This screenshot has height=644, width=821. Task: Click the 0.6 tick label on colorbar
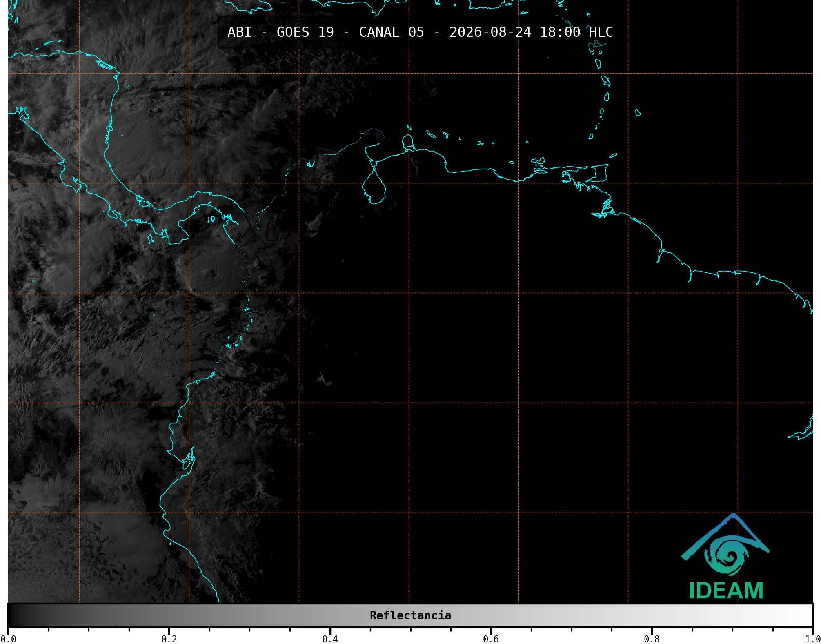pos(491,639)
